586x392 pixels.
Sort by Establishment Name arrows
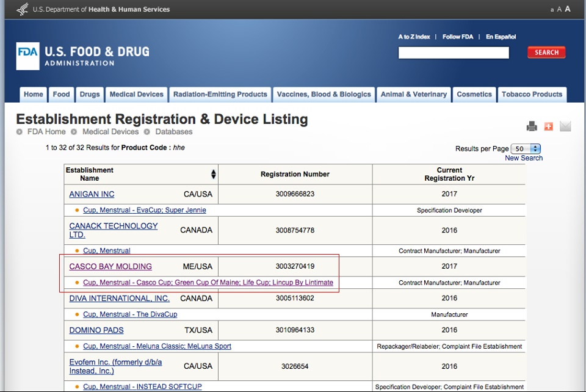tap(214, 174)
